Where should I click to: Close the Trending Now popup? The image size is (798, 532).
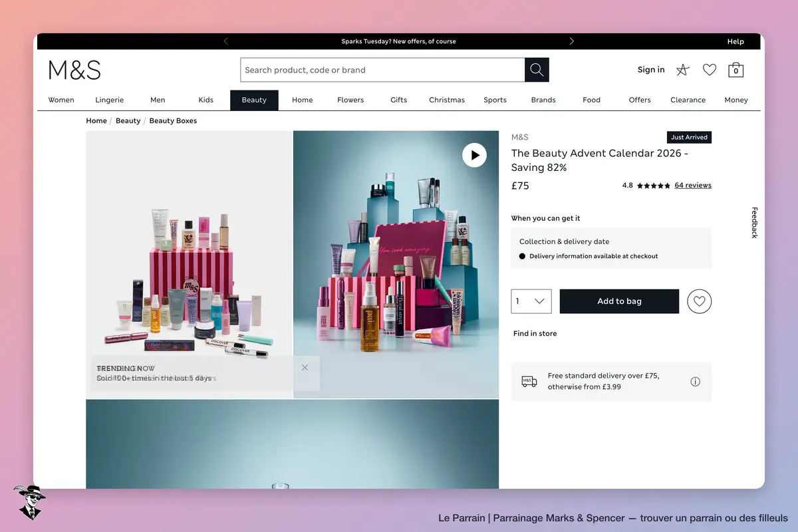point(305,368)
